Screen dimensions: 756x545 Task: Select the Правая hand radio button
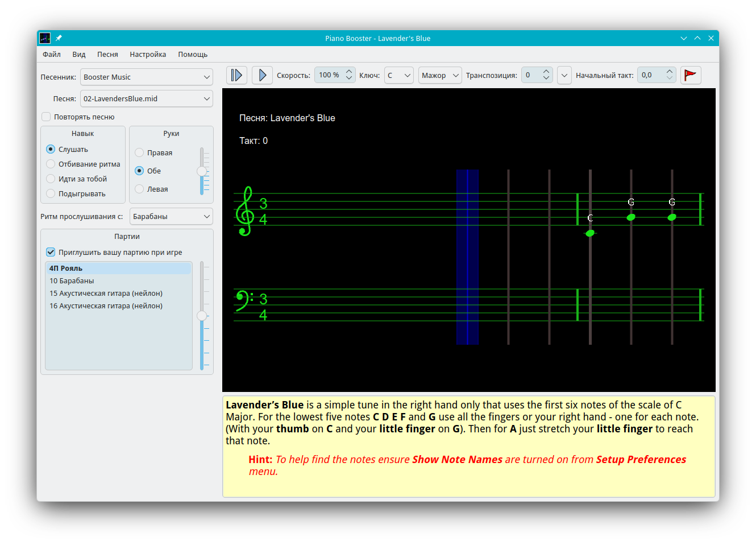pyautogui.click(x=139, y=152)
